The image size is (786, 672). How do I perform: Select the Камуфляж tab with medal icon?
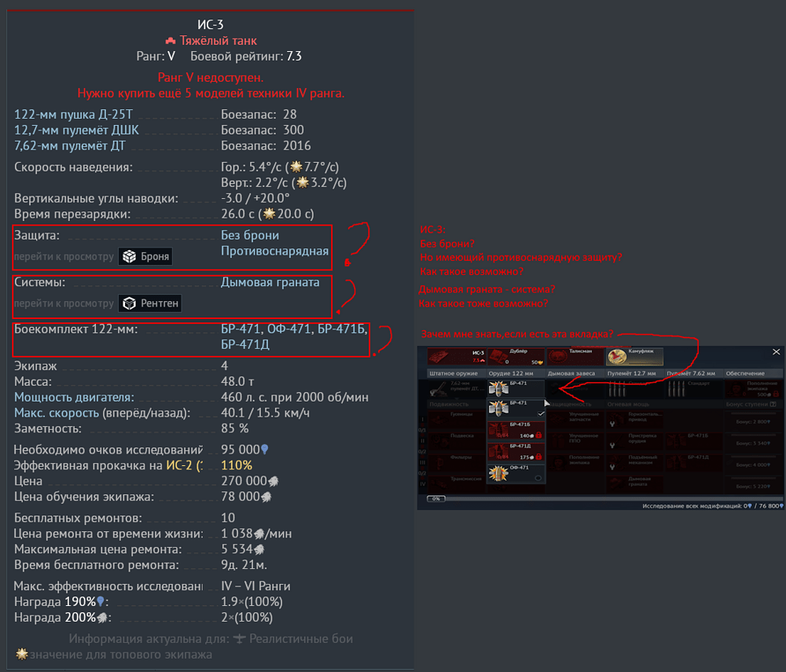click(634, 356)
